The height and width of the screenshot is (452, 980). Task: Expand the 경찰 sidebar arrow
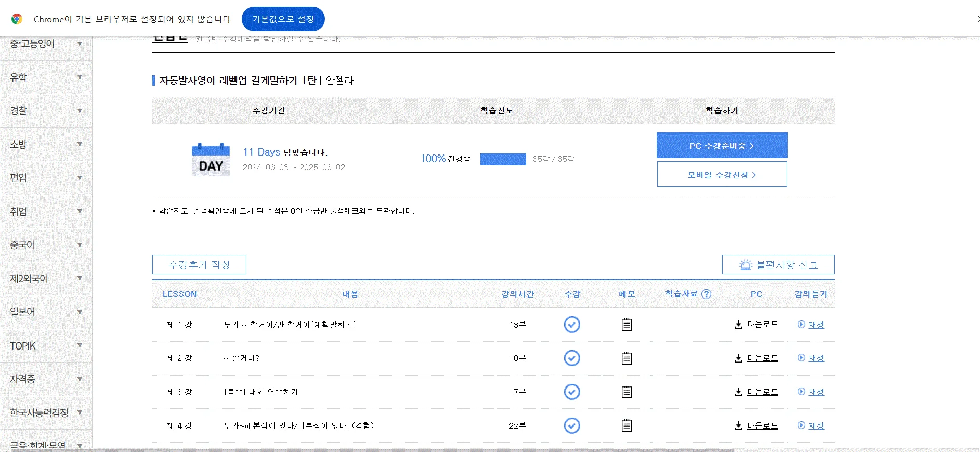80,111
